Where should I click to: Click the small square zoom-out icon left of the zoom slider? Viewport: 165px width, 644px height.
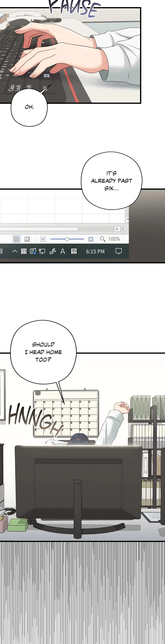(x=43, y=239)
